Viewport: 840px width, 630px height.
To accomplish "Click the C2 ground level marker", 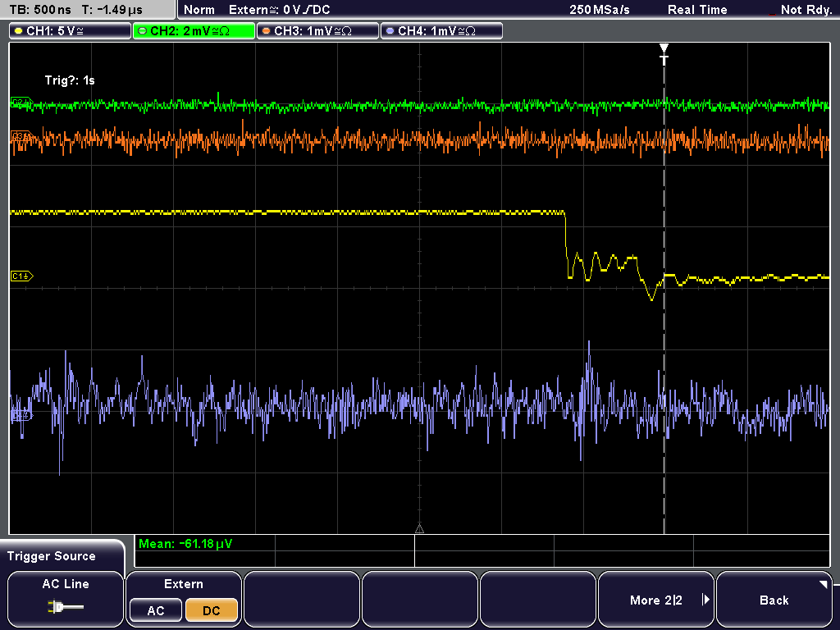I will coord(22,102).
